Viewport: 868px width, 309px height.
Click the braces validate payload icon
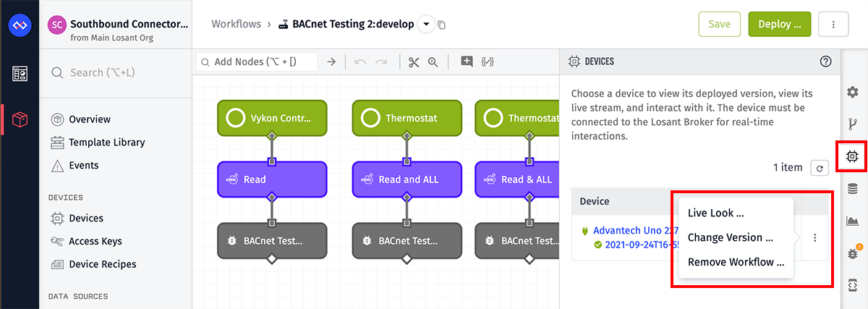pyautogui.click(x=488, y=62)
